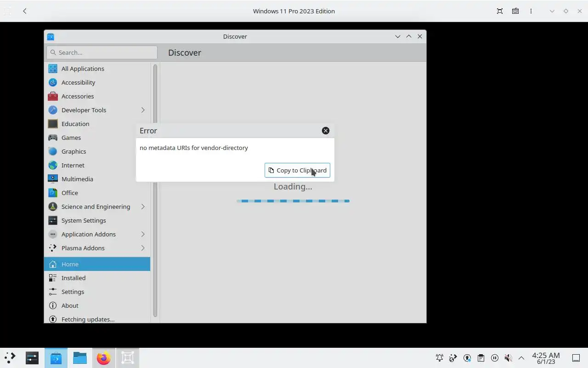Open the Graphics category
Image resolution: width=588 pixels, height=368 pixels.
click(97, 151)
